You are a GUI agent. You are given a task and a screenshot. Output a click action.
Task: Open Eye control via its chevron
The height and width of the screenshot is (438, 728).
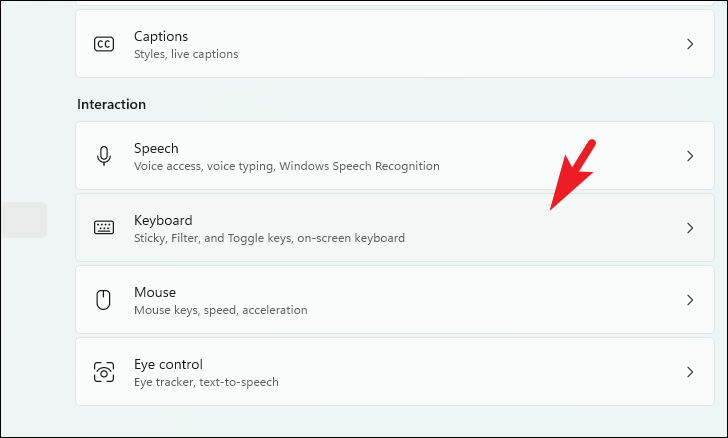click(690, 372)
